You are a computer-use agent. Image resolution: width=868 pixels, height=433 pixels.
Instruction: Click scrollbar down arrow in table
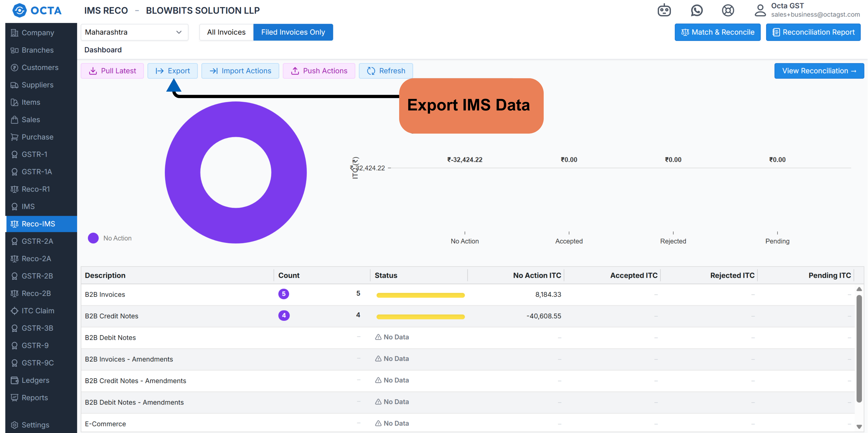[x=859, y=426]
